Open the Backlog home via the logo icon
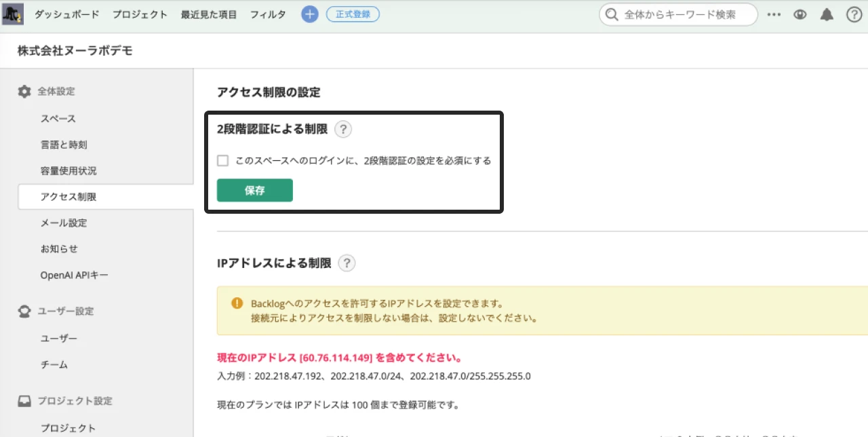The image size is (868, 437). point(12,14)
